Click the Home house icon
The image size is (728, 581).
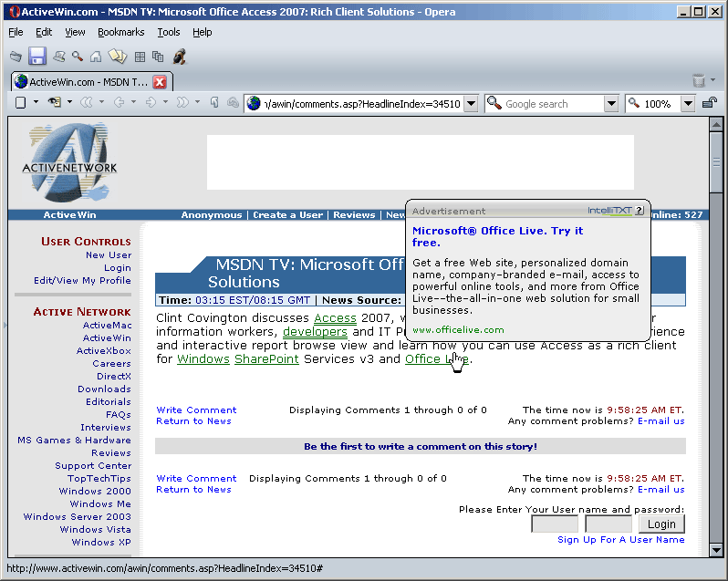tap(96, 57)
